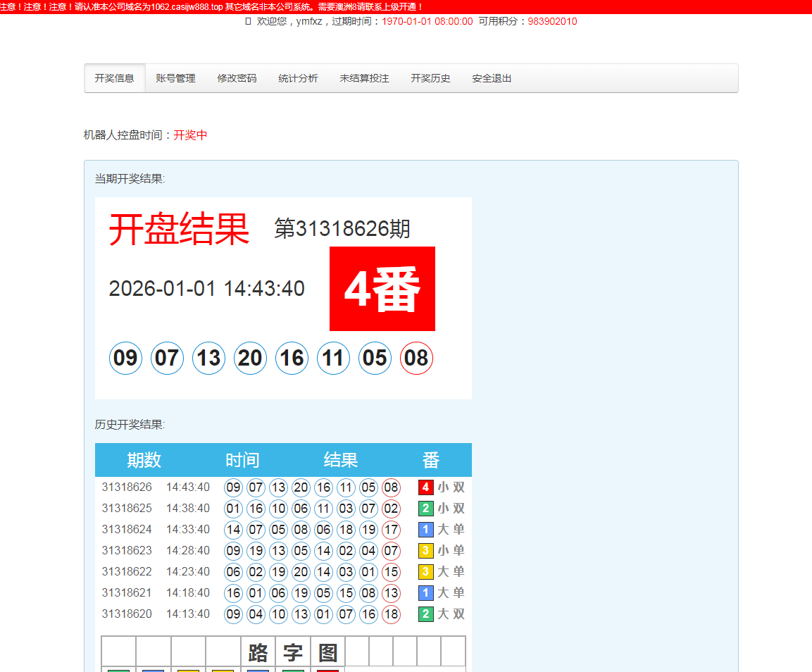This screenshot has height=672, width=812.
Task: Click blue 1 badge in row 31318624
Action: [x=425, y=530]
